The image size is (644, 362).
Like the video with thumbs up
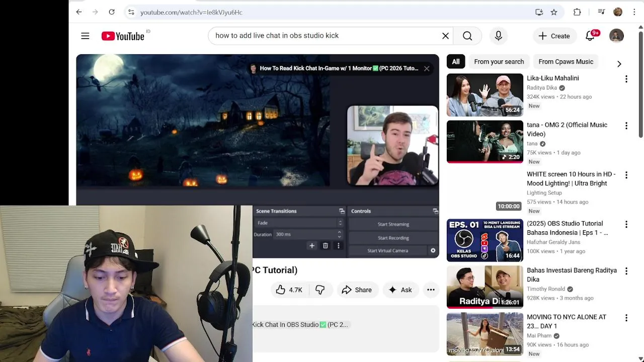[x=289, y=290]
